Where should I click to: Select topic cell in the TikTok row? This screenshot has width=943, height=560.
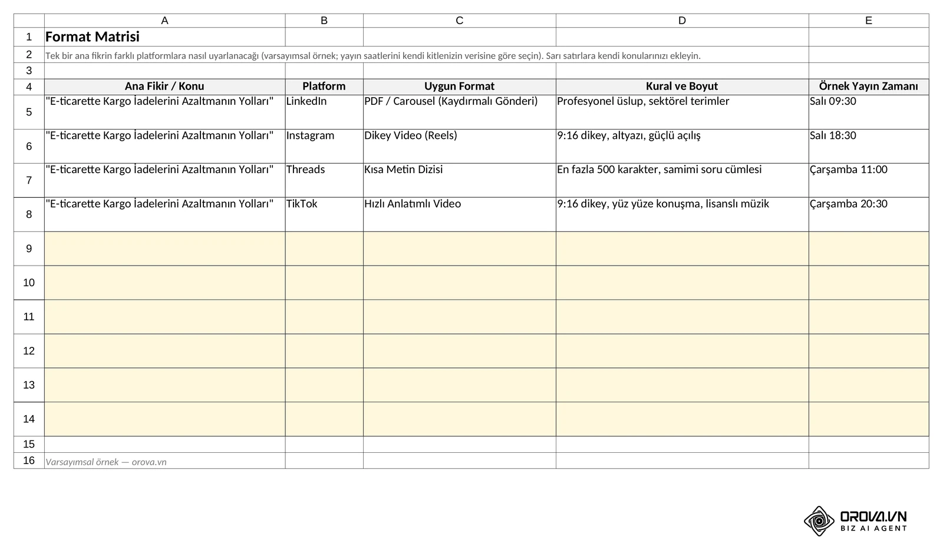pos(164,214)
